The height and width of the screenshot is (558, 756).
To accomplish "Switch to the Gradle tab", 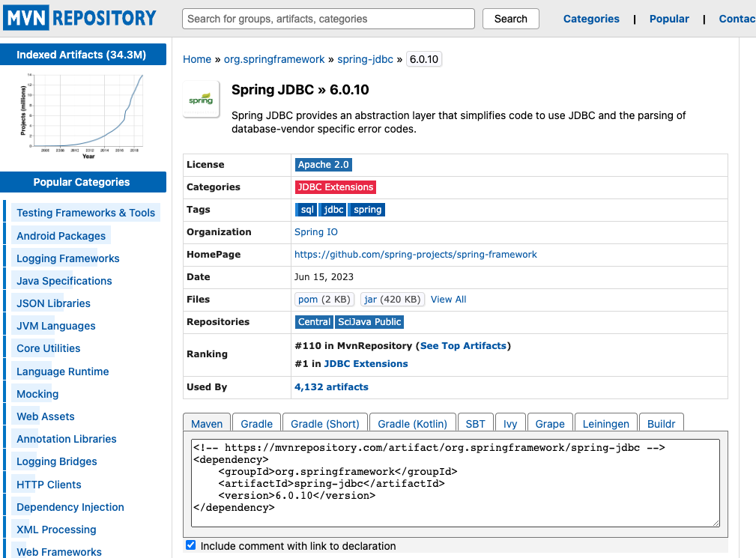I will coord(256,423).
